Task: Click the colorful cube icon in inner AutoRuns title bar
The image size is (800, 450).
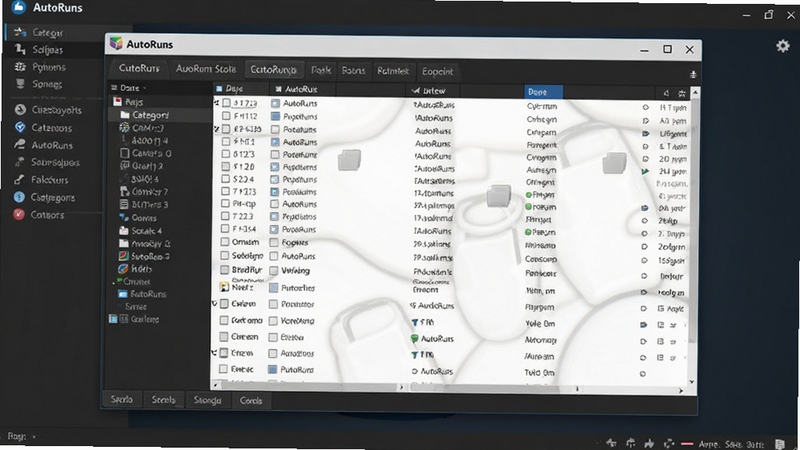Action: [x=116, y=44]
